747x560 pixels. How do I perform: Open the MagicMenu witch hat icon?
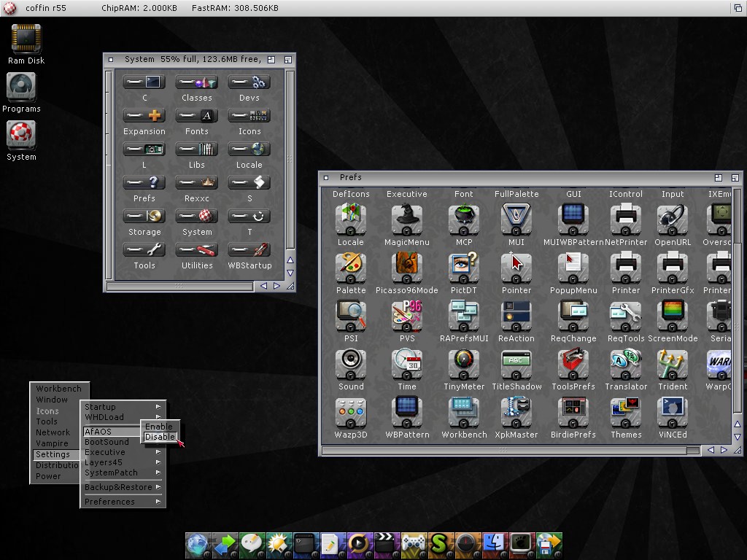tap(407, 219)
